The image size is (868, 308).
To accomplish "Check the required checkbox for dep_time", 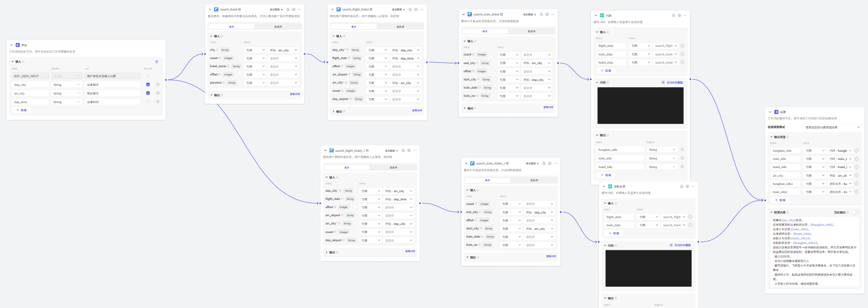I will [x=148, y=102].
